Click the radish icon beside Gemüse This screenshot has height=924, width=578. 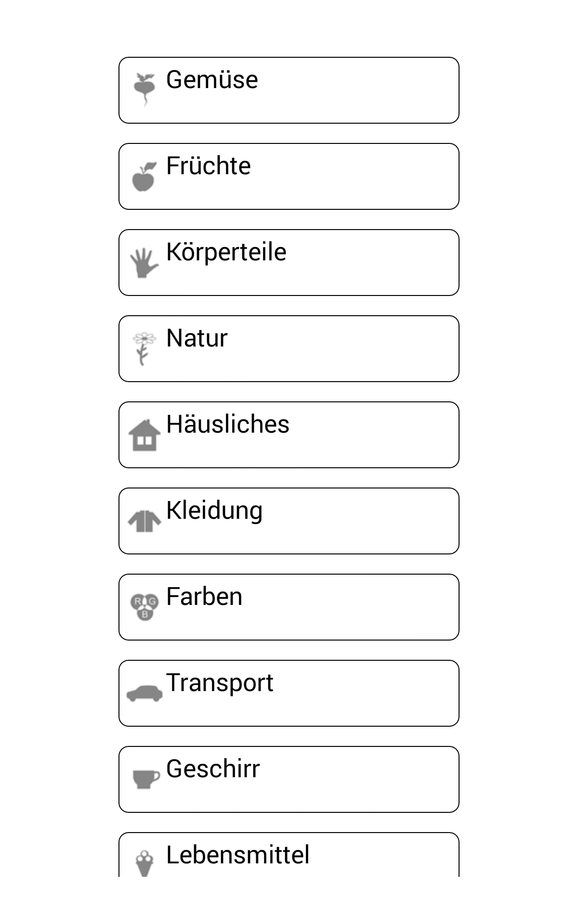(144, 89)
